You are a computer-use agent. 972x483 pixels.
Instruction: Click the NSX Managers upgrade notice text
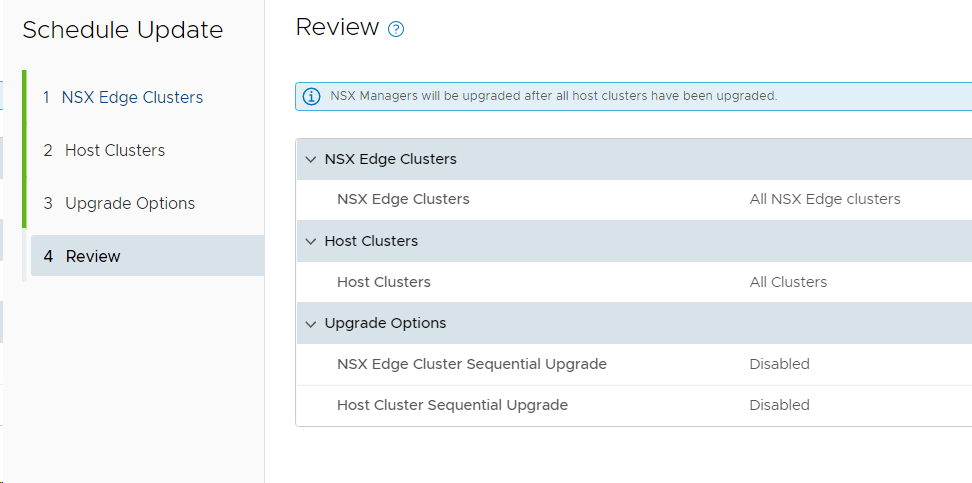coord(553,96)
